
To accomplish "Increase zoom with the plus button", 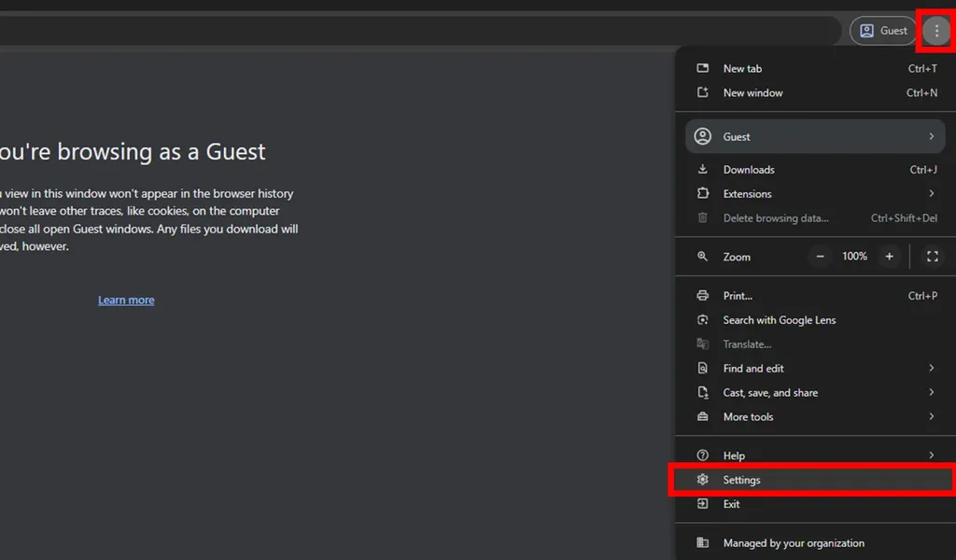I will 889,257.
